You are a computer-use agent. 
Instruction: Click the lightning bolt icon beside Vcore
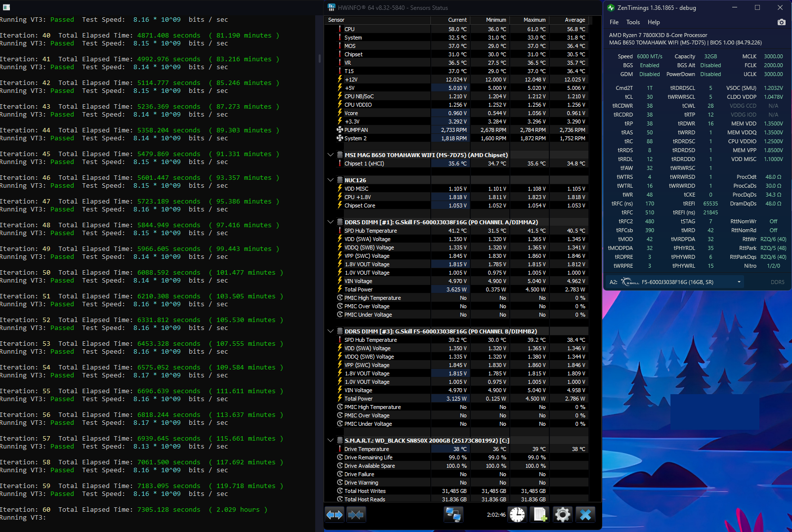coord(340,113)
